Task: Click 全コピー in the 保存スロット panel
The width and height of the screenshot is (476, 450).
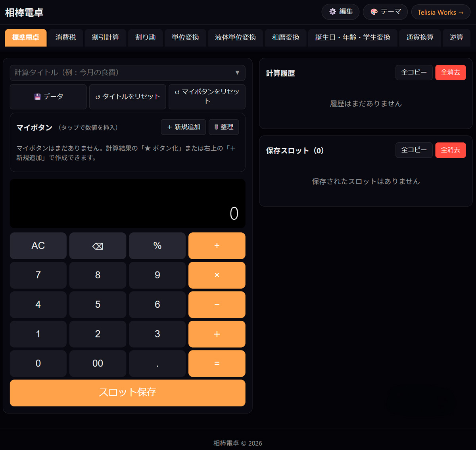Action: click(x=414, y=150)
